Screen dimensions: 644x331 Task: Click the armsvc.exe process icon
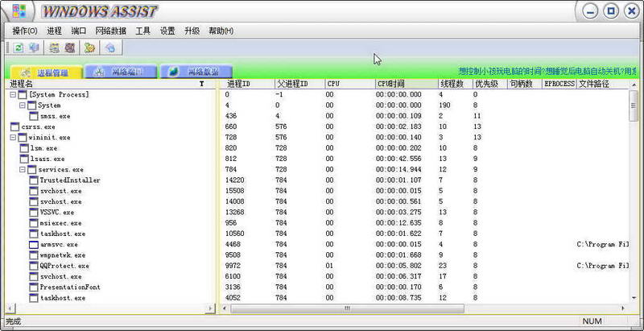pos(34,244)
